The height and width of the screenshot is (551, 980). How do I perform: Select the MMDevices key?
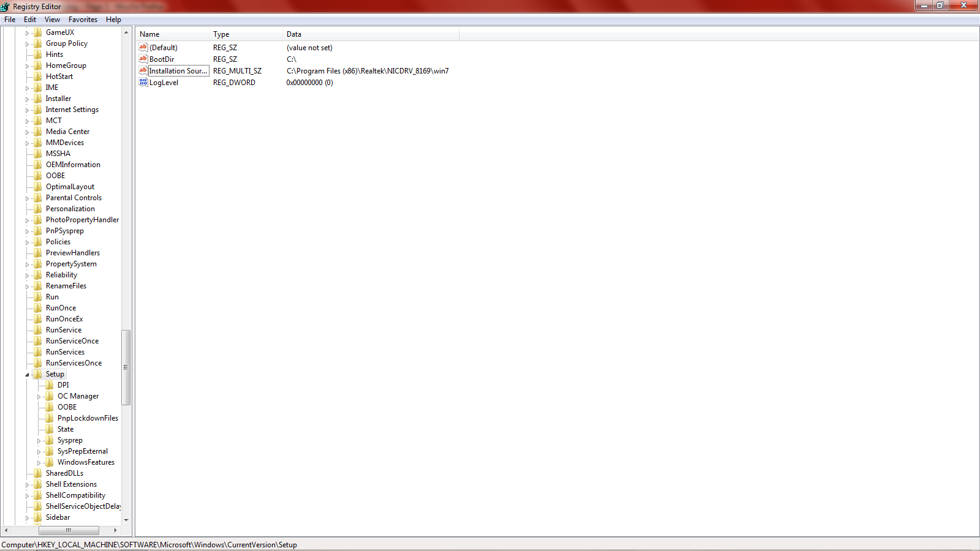64,143
